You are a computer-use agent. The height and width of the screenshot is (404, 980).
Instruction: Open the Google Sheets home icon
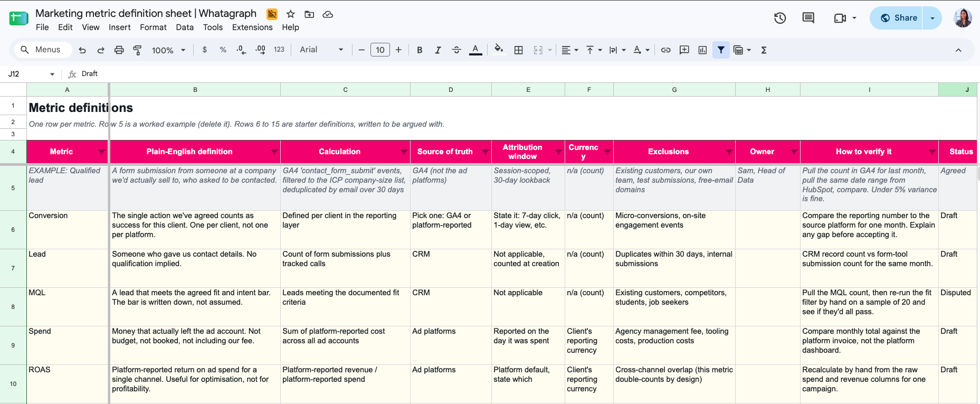(19, 19)
